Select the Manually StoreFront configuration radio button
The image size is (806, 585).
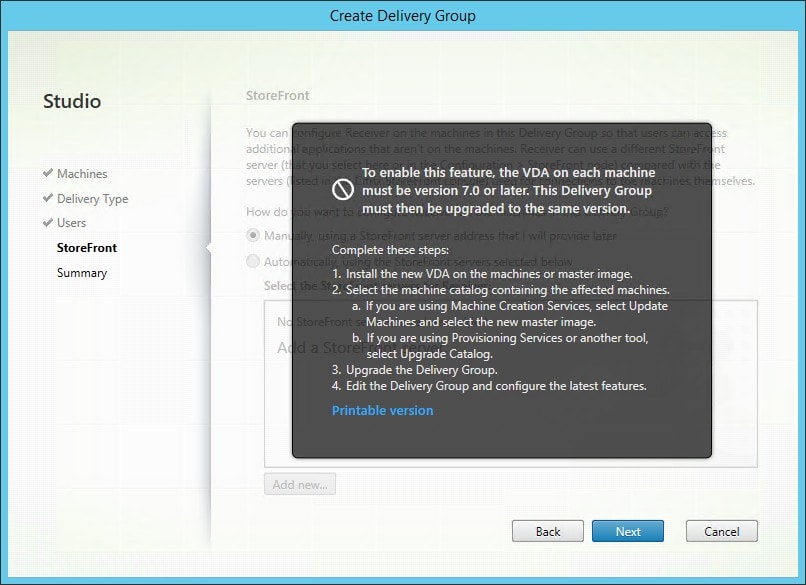point(253,235)
